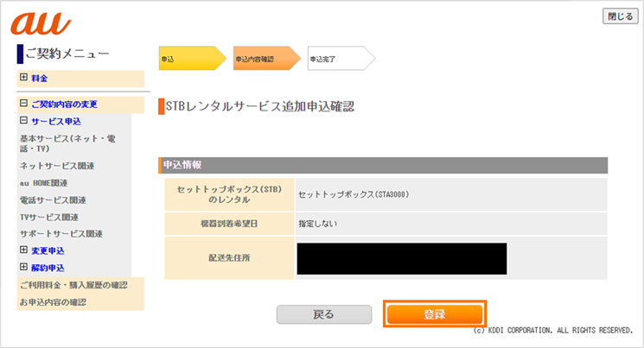Viewport: 644px width, 348px height.
Task: Collapse the サービス申込 submenu
Action: coord(23,122)
